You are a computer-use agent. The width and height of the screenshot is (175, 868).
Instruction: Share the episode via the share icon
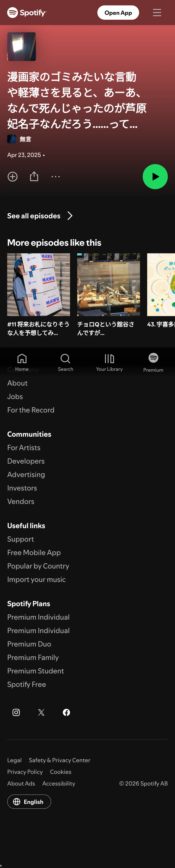[x=34, y=176]
